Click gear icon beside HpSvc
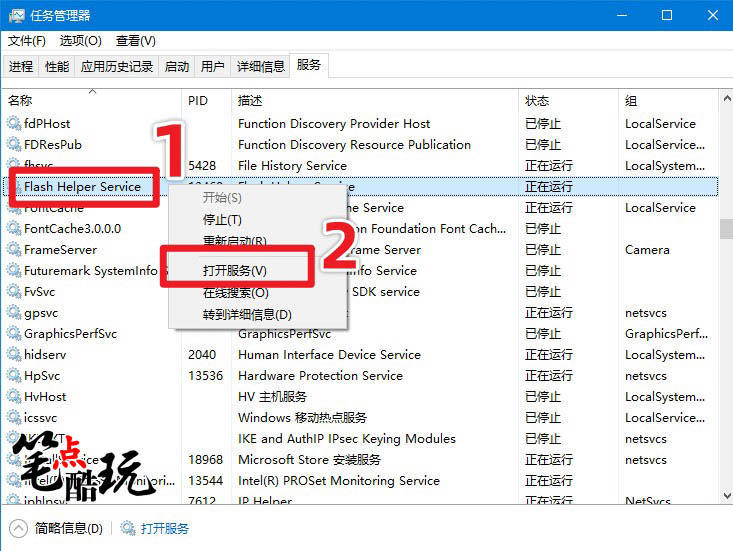733x551 pixels. [14, 376]
